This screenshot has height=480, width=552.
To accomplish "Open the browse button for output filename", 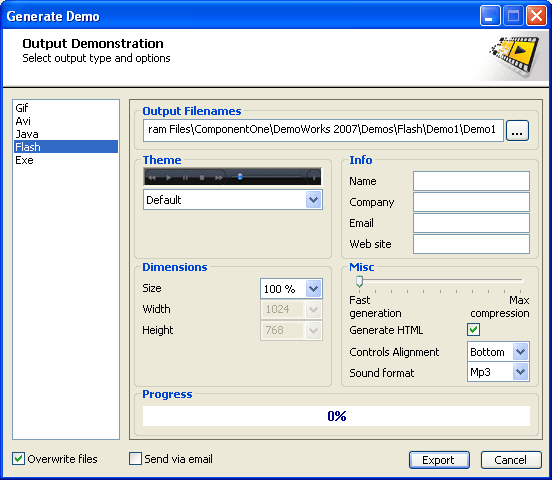I will click(517, 131).
